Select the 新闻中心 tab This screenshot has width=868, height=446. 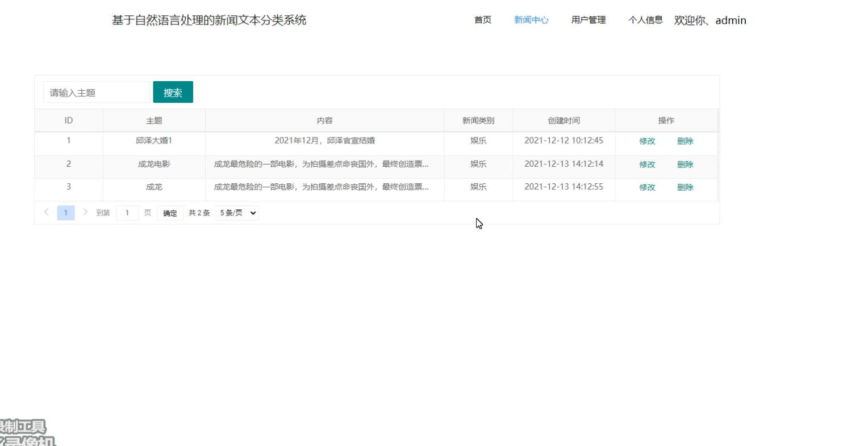pos(531,20)
